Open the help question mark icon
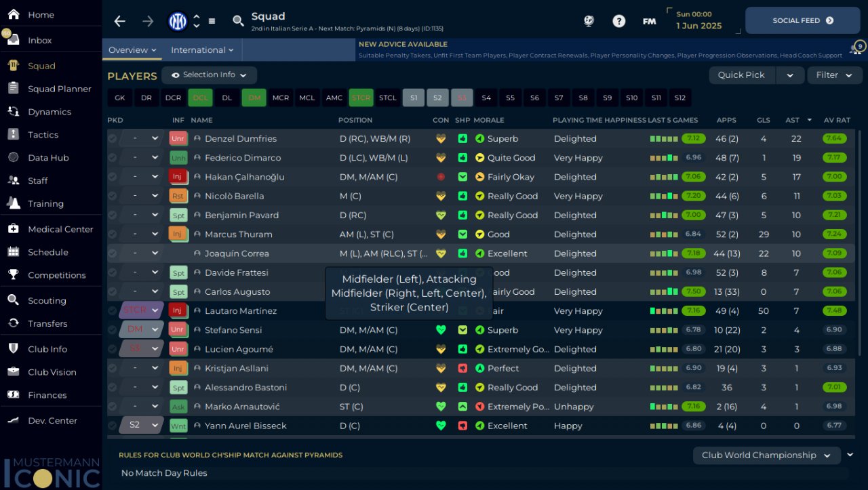868x490 pixels. [x=618, y=21]
